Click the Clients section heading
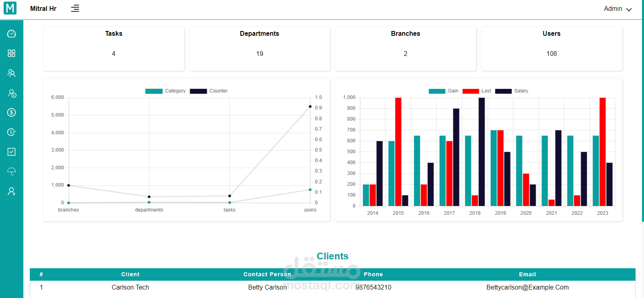This screenshot has width=644, height=298. pyautogui.click(x=332, y=256)
